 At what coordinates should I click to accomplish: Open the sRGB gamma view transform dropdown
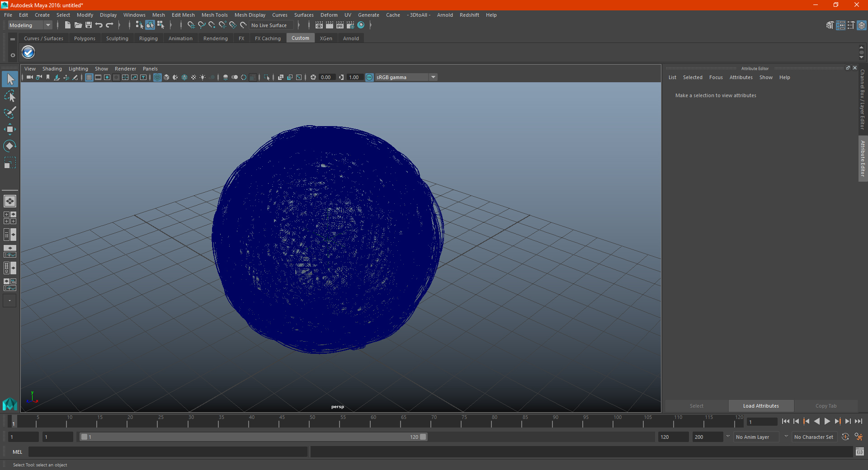[x=406, y=77]
